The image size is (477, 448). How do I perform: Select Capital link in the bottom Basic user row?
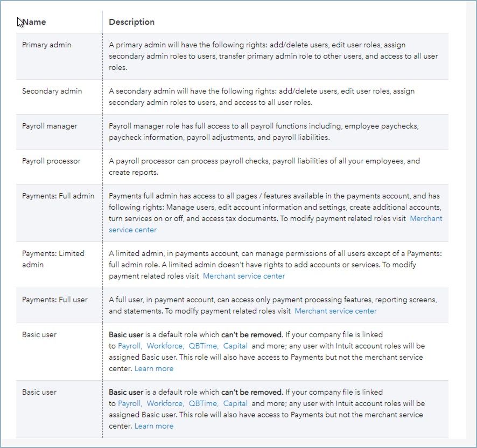tap(235, 403)
